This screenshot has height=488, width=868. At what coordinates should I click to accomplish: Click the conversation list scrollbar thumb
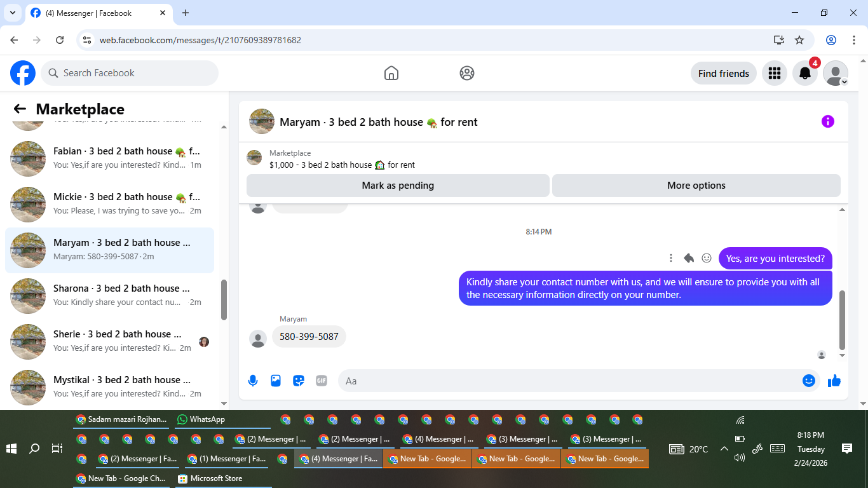tap(224, 299)
